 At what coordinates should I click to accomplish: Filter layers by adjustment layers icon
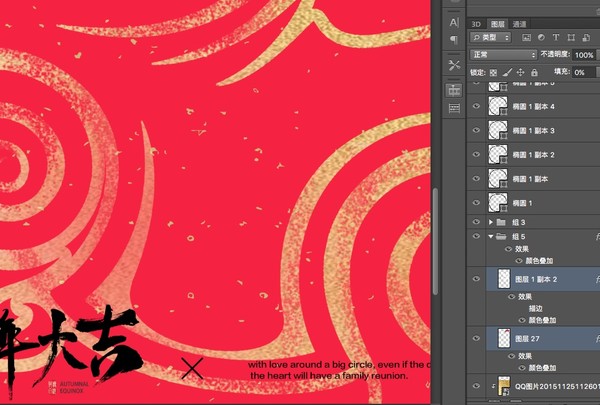541,38
